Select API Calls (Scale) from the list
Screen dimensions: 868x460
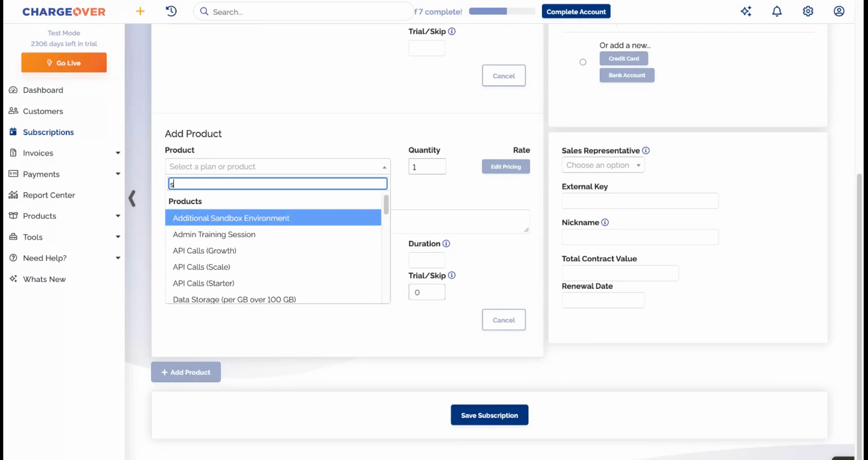click(x=273, y=267)
